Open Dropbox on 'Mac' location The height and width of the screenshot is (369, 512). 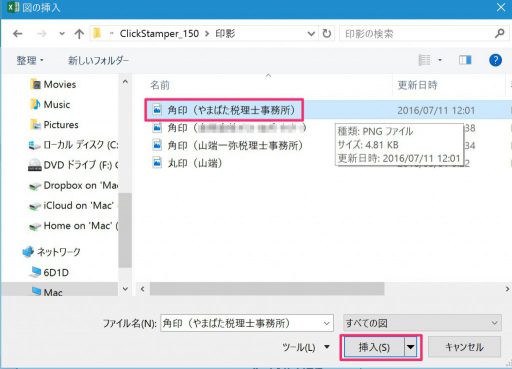pyautogui.click(x=73, y=185)
